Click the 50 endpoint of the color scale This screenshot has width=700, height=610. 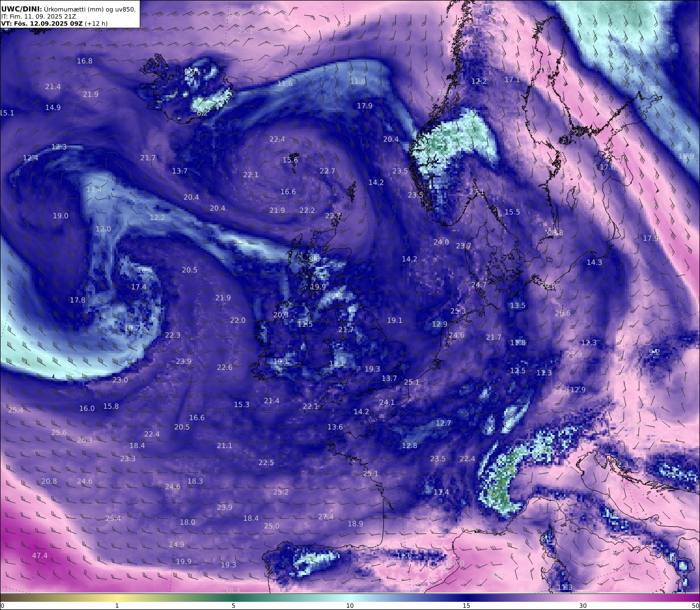tap(695, 606)
